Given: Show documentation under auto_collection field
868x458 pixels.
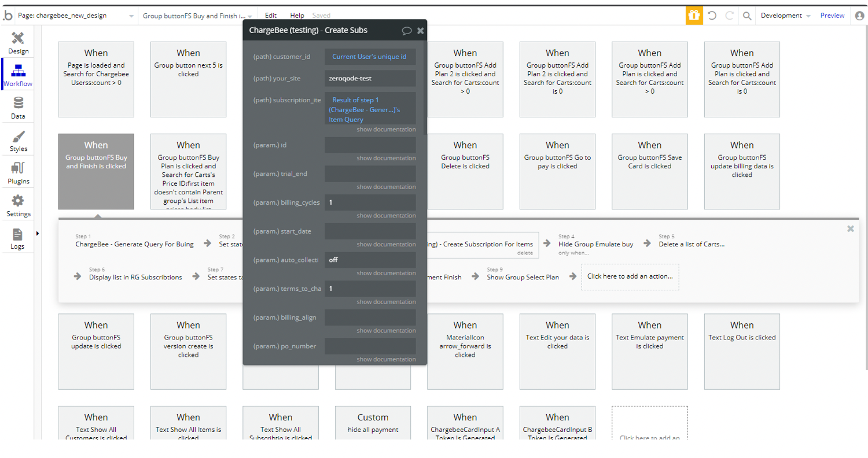Looking at the screenshot, I should pos(386,273).
